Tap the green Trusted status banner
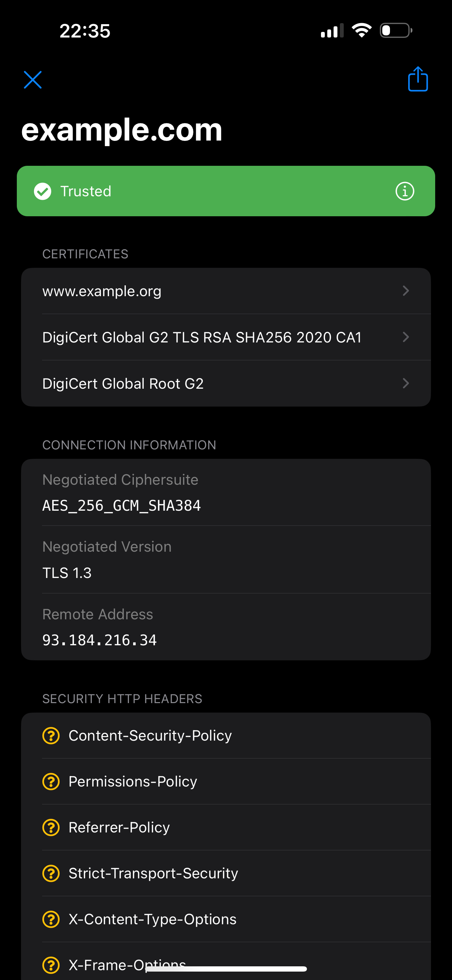Image resolution: width=452 pixels, height=980 pixels. coord(226,191)
